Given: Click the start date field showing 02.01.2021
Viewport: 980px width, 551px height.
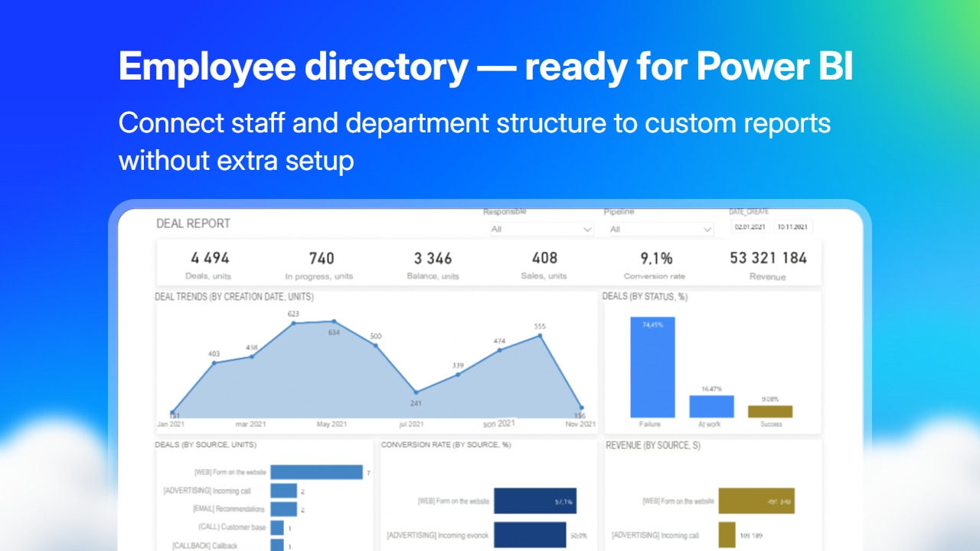Looking at the screenshot, I should tap(750, 227).
